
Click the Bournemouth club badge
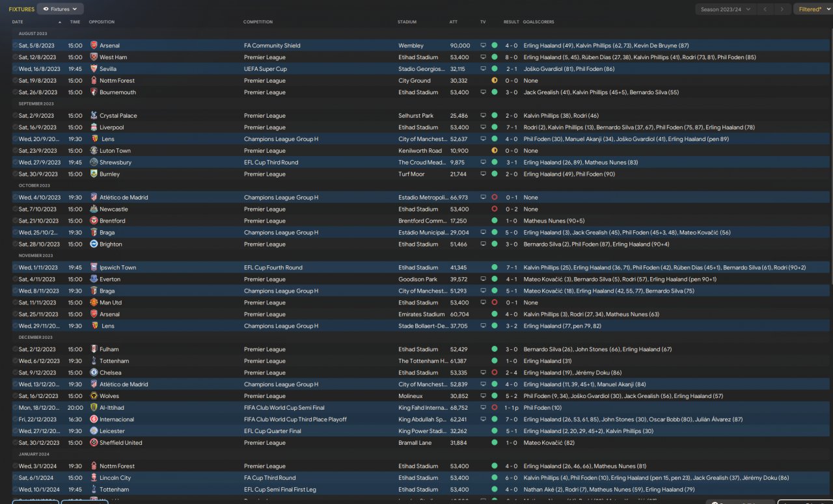[x=94, y=92]
